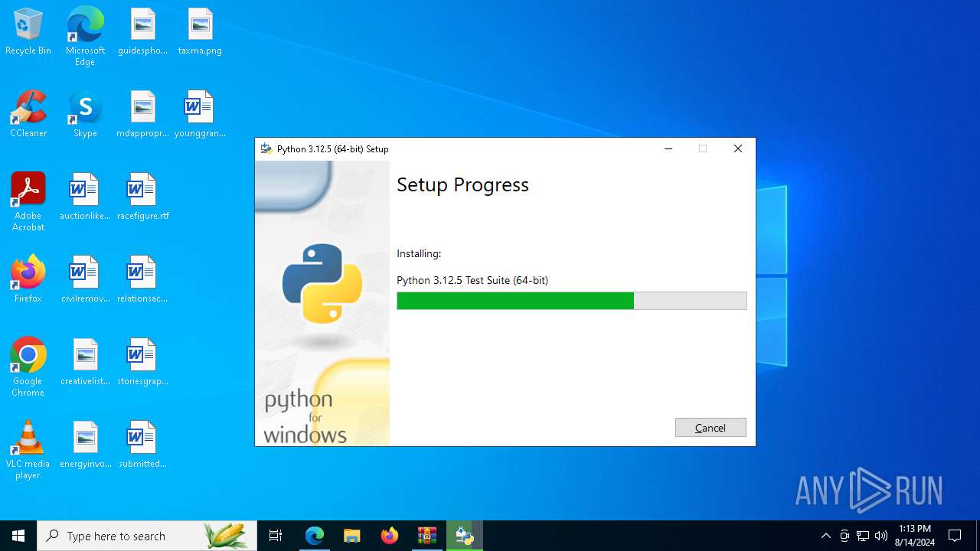Open the volume control tray icon
Image resolution: width=980 pixels, height=551 pixels.
[881, 536]
